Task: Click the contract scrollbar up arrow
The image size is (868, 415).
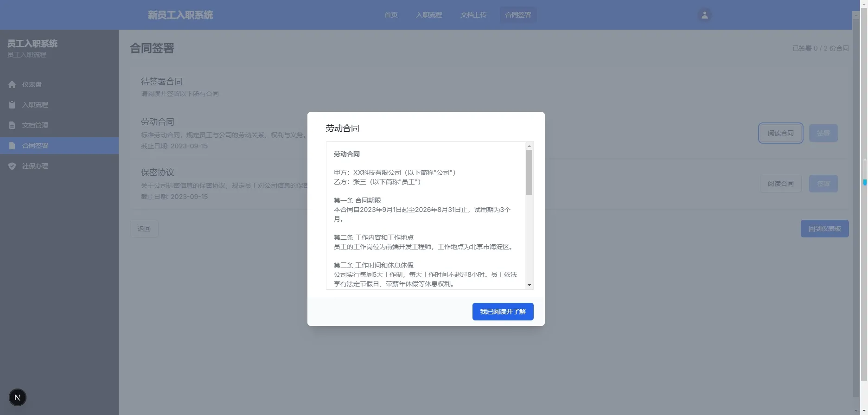Action: [x=529, y=146]
